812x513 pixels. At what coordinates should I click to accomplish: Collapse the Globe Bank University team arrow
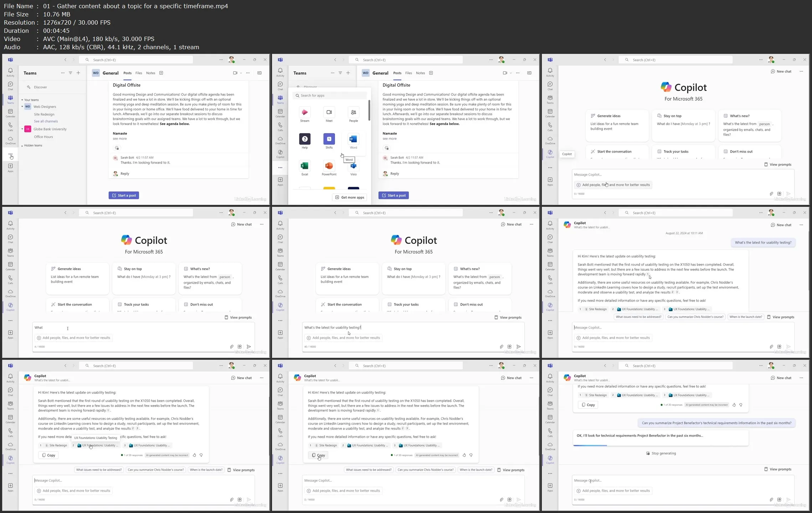pyautogui.click(x=22, y=129)
